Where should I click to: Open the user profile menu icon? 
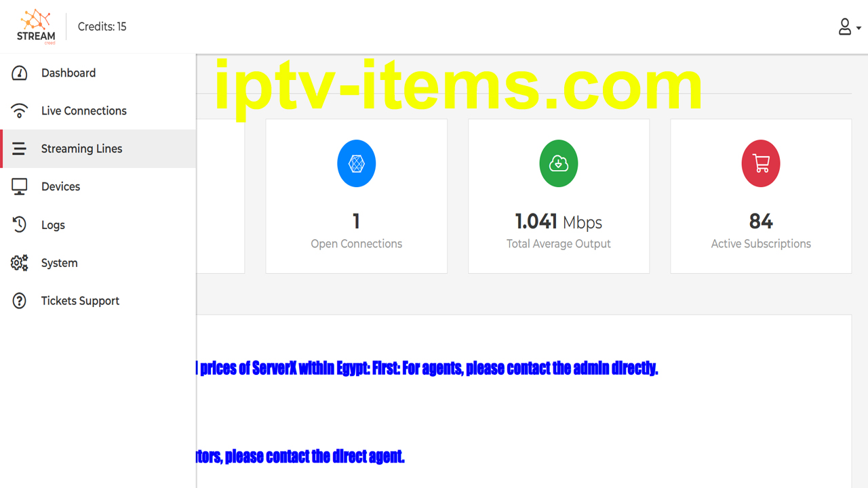tap(845, 26)
